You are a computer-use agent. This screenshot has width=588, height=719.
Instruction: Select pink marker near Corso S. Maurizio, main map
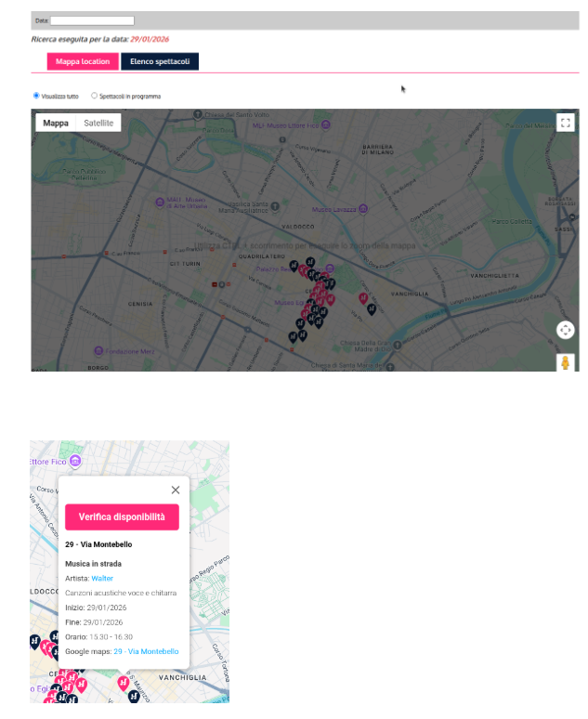(x=363, y=298)
